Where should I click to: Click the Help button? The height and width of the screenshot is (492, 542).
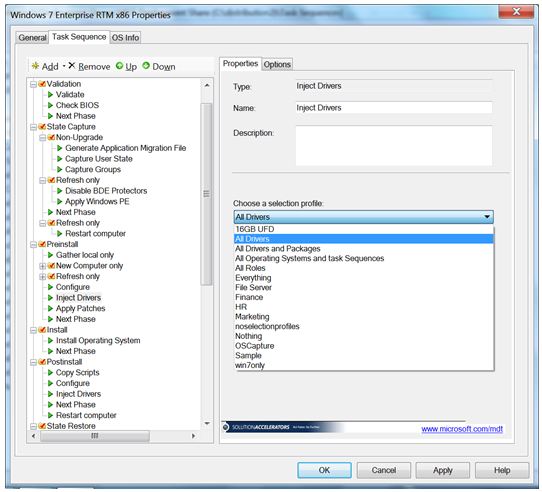pyautogui.click(x=502, y=470)
